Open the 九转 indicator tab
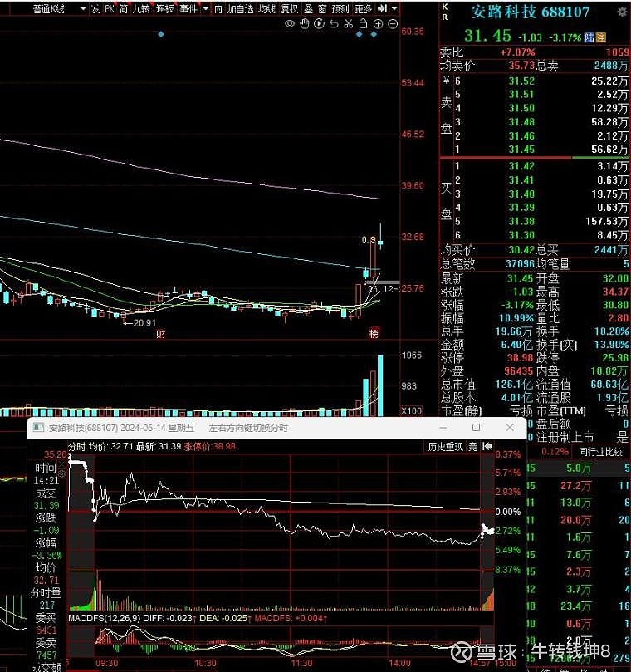Viewport: 631px width, 672px height. tap(142, 8)
